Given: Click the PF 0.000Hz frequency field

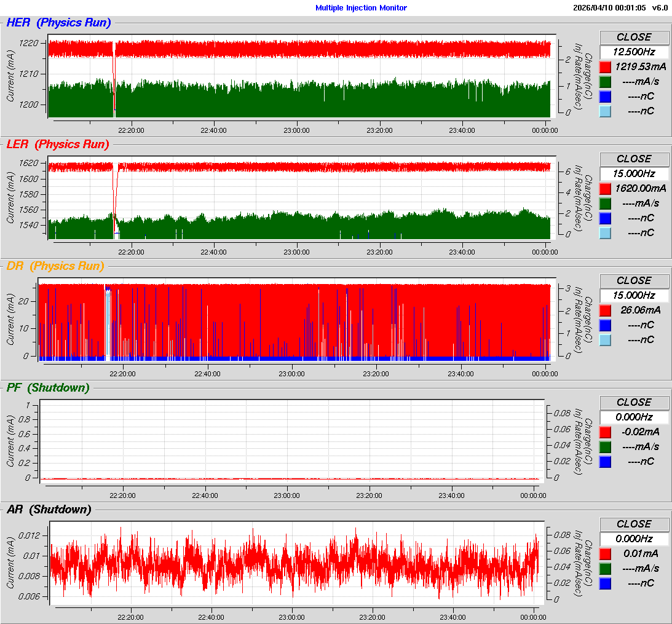Looking at the screenshot, I should [634, 417].
